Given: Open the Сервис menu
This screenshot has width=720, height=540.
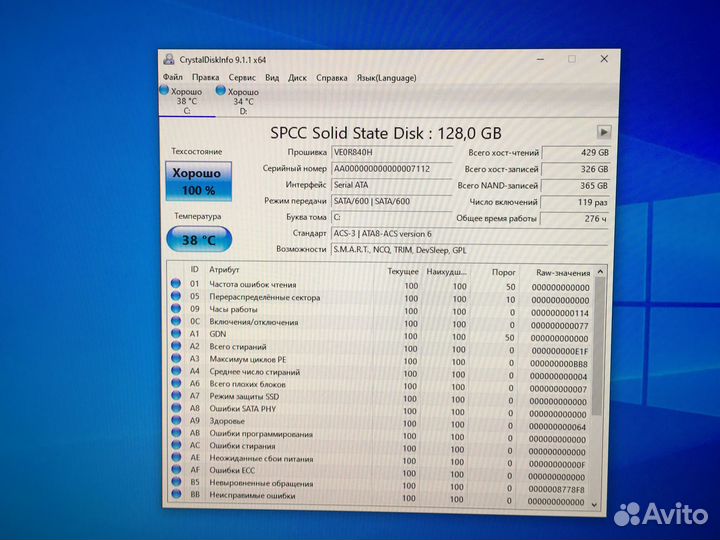Looking at the screenshot, I should pyautogui.click(x=242, y=77).
